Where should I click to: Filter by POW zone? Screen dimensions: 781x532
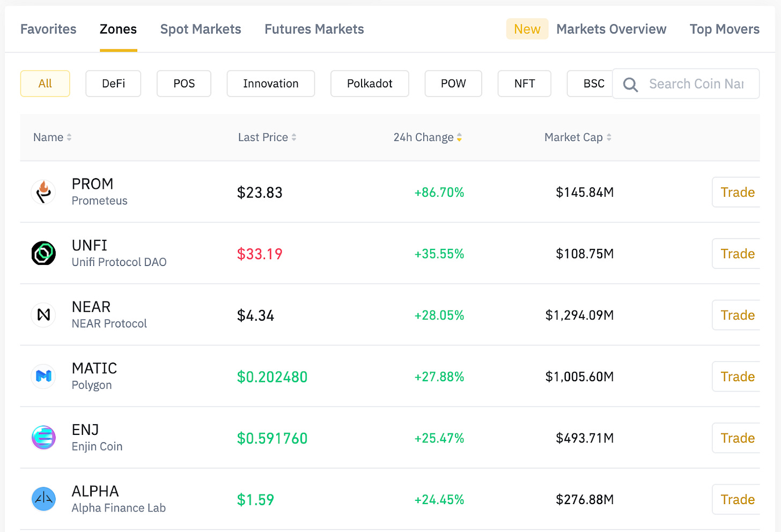453,84
